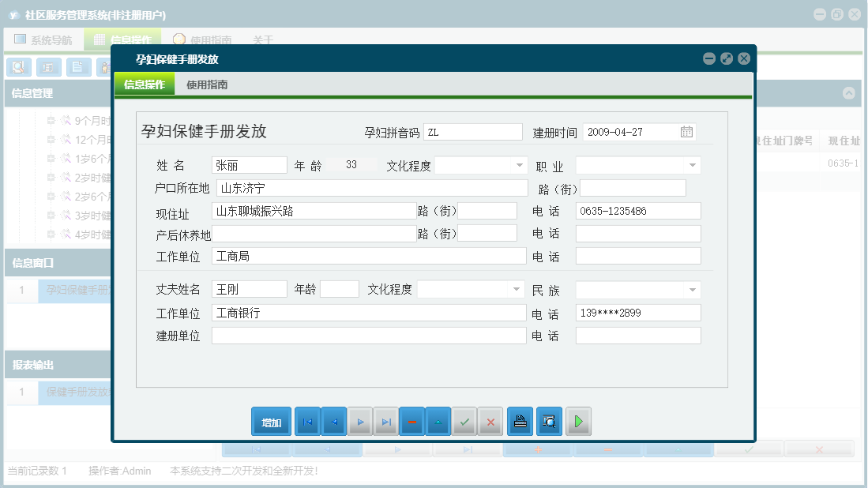Jump to first record with navigation icon
The height and width of the screenshot is (488, 868).
(x=307, y=421)
